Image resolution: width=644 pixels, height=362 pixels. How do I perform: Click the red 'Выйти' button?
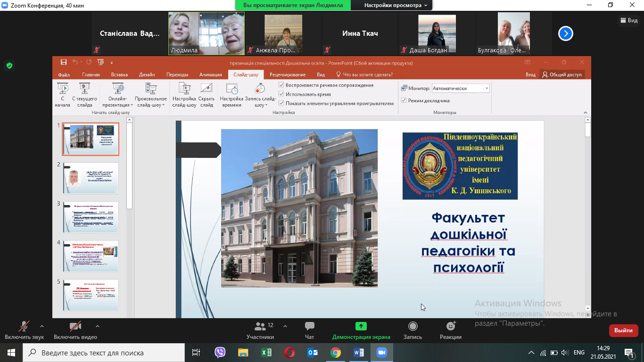[x=623, y=330]
